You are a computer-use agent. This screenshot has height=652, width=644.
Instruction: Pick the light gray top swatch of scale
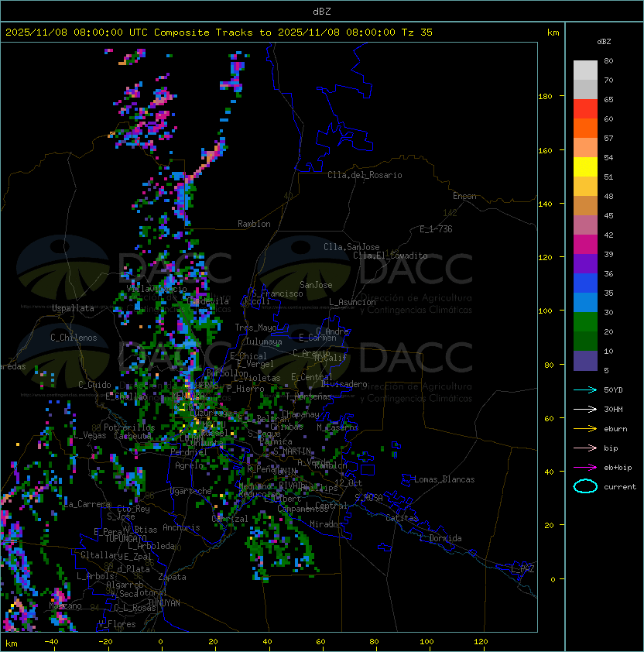(585, 70)
